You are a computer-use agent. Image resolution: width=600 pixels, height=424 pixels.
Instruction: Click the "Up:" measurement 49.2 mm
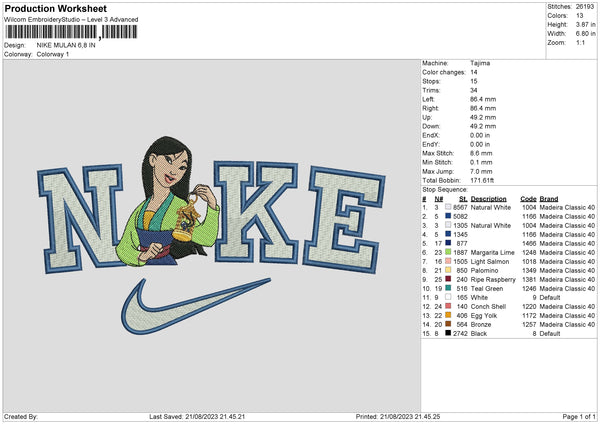click(x=483, y=117)
